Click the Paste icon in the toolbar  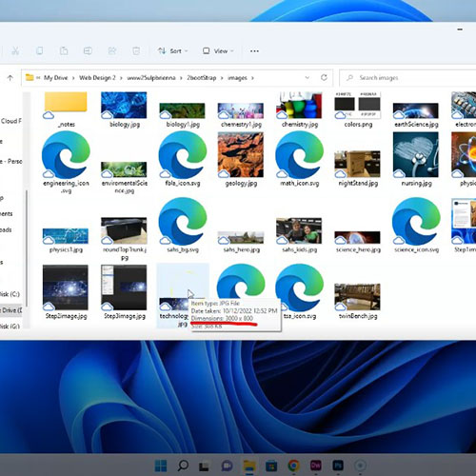coord(64,50)
